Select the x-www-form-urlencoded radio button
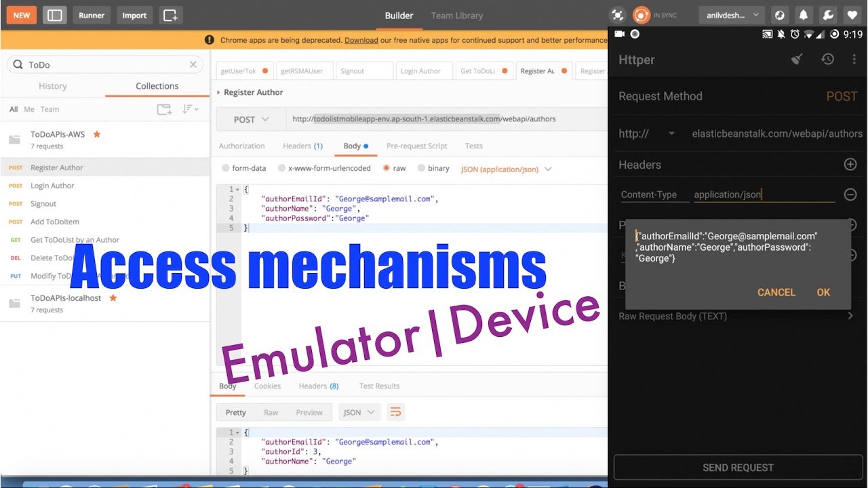Viewport: 868px width, 488px height. [282, 168]
